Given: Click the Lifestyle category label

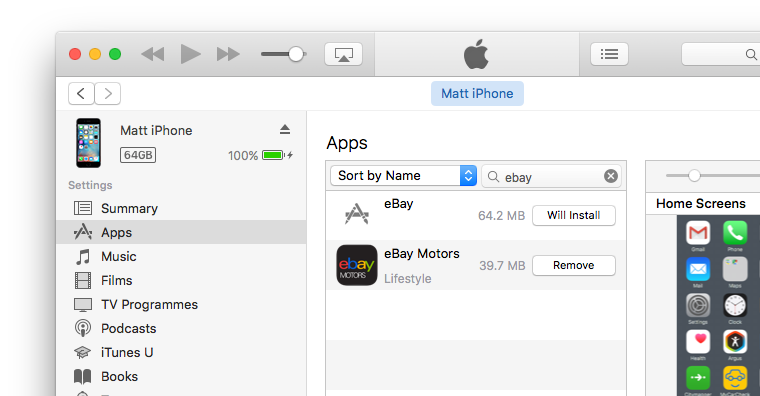Looking at the screenshot, I should click(x=408, y=279).
